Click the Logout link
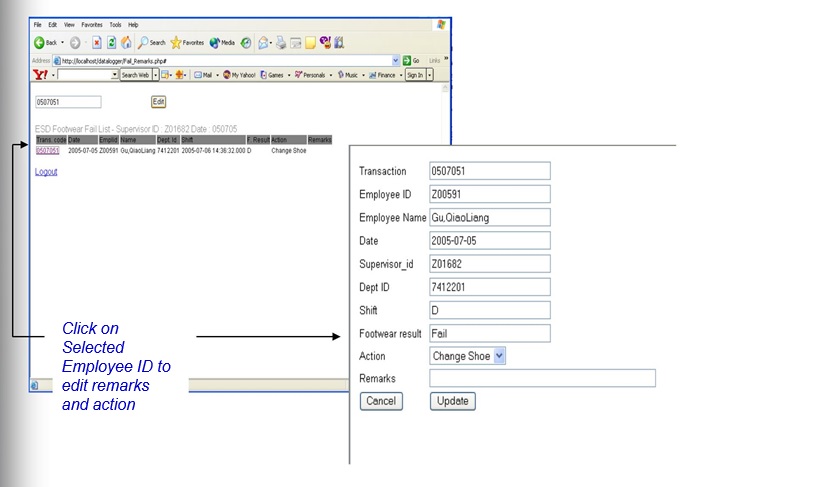 point(46,172)
